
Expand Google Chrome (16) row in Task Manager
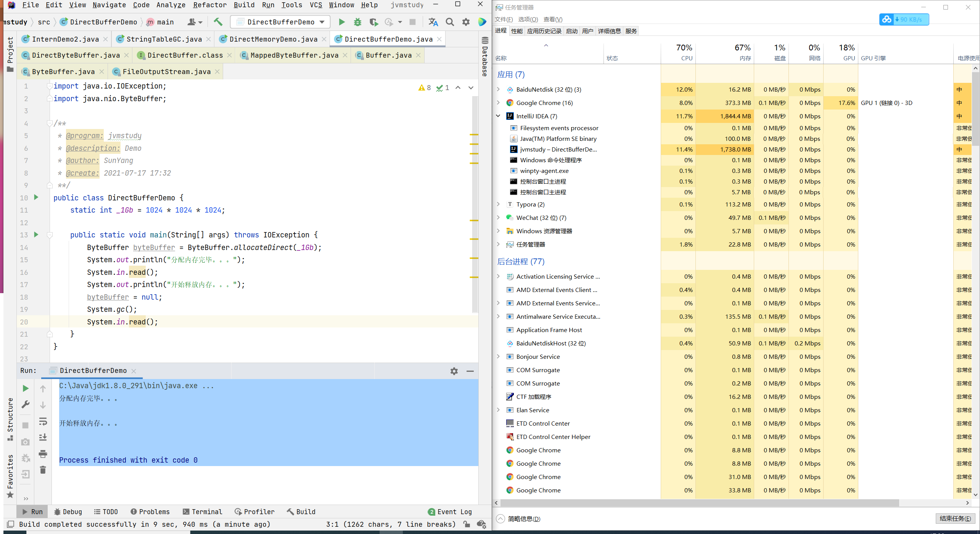coord(498,103)
